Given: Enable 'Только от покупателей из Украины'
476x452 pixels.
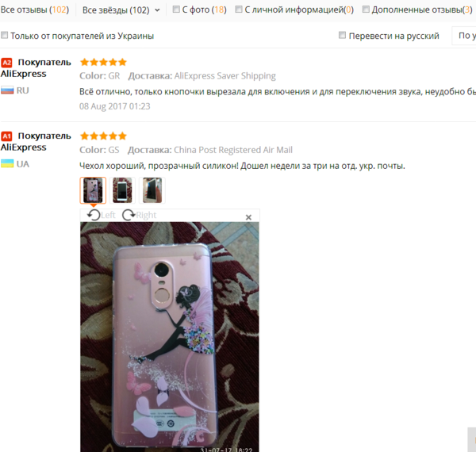Looking at the screenshot, I should click(x=5, y=35).
